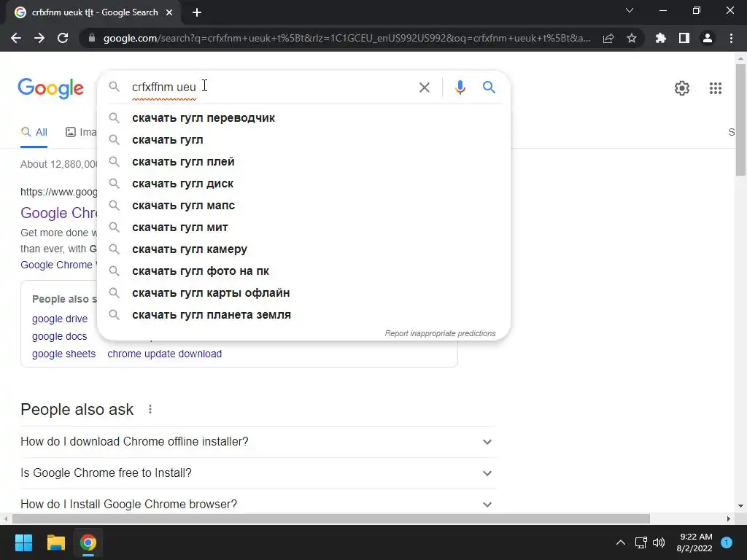Viewport: 747px width, 560px height.
Task: Select suggestion скачать гугл переводчик
Action: [x=303, y=117]
